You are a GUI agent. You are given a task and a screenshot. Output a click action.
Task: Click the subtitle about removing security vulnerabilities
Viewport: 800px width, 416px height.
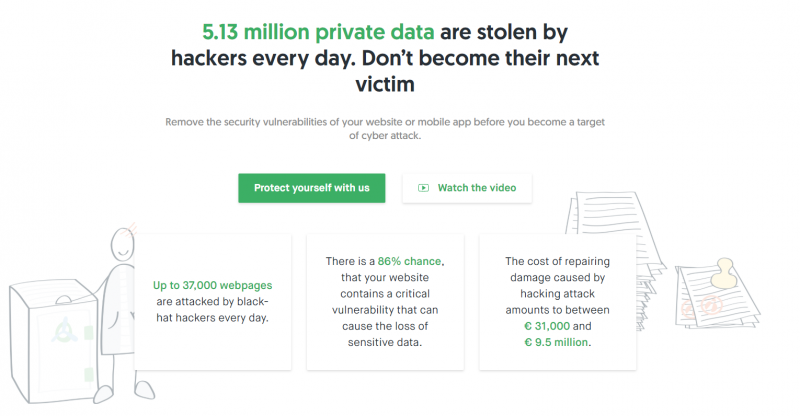tap(385, 129)
